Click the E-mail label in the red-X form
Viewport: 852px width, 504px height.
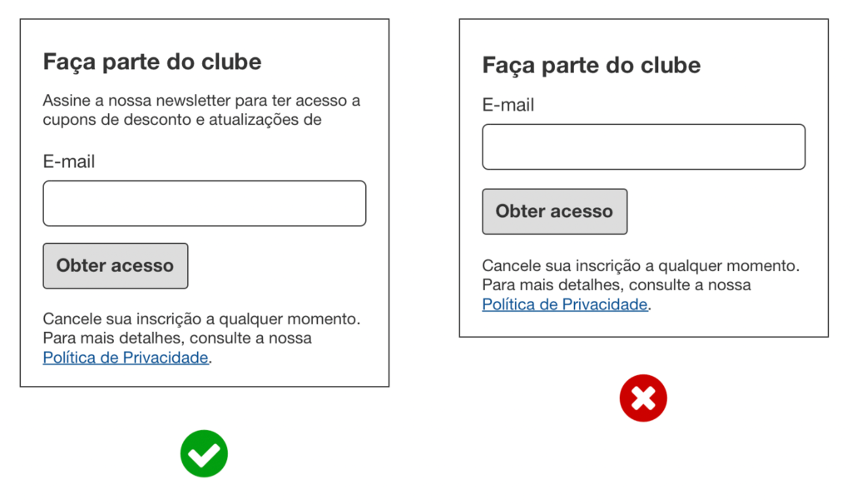coord(508,106)
